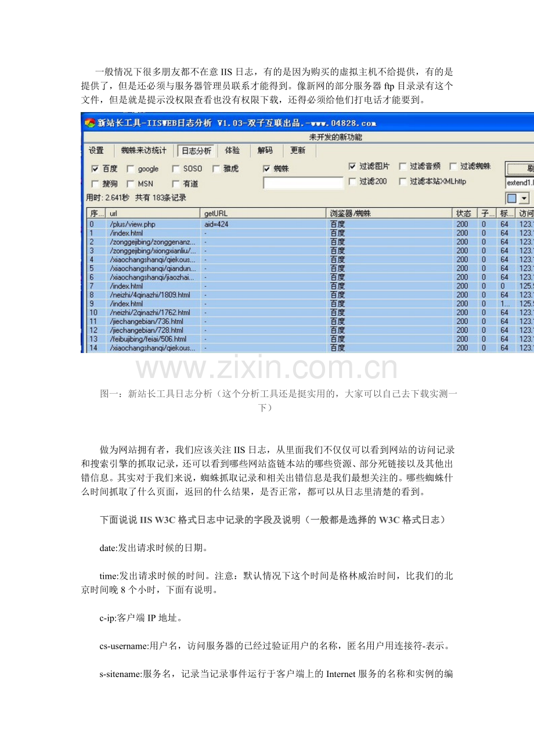Image resolution: width=534 pixels, height=756 pixels.
Task: Click the 未开发的新功能 bar
Action: tap(335, 138)
